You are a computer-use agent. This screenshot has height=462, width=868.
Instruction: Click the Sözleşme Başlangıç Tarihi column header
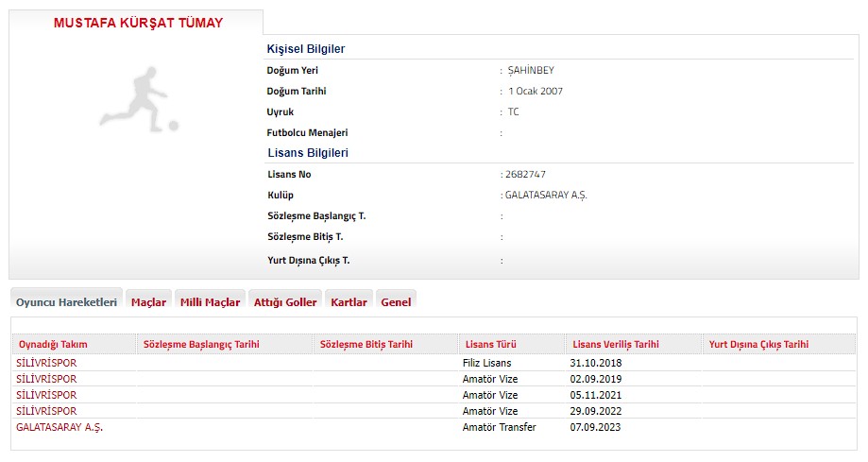tap(201, 345)
